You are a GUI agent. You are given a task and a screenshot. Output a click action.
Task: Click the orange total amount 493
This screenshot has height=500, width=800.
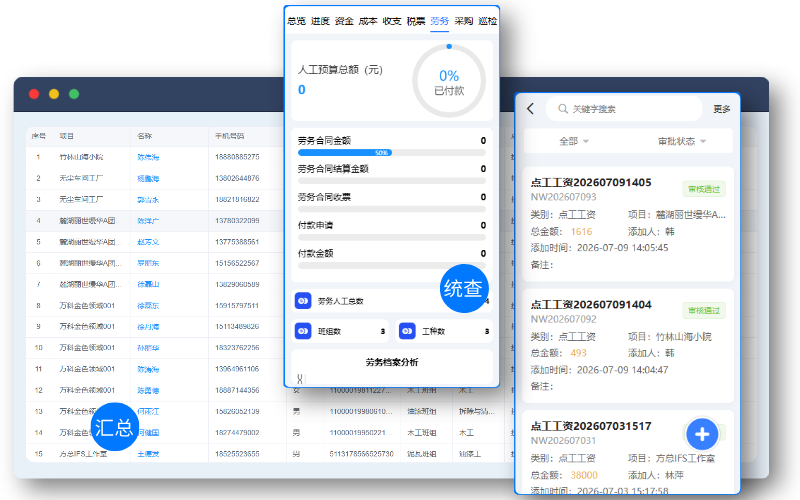578,353
